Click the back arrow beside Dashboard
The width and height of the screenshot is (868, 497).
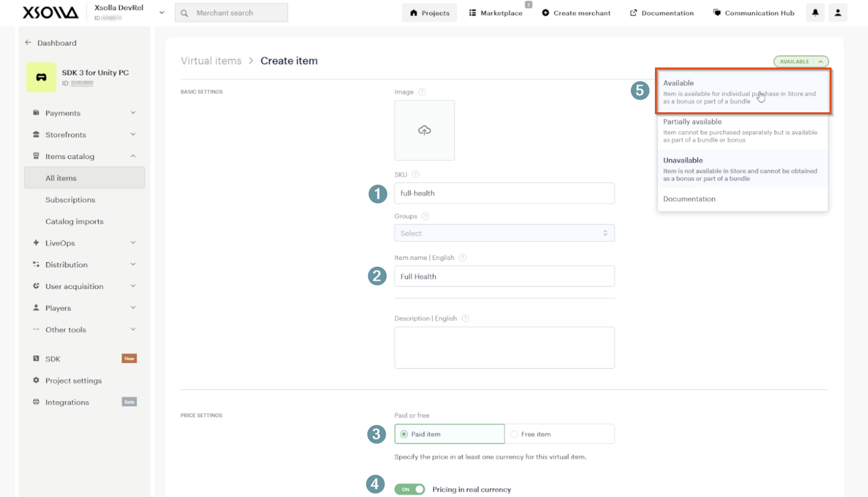(x=28, y=43)
